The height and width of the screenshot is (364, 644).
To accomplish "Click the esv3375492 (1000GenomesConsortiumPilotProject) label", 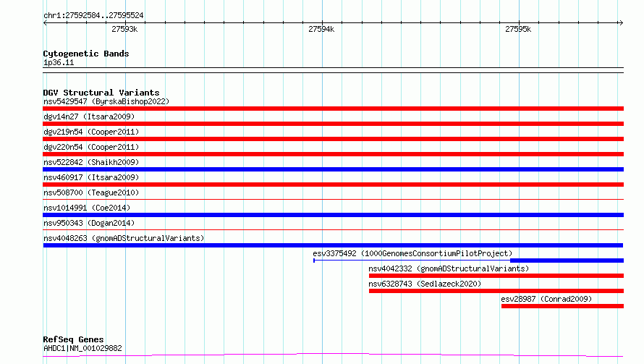I will point(412,253).
